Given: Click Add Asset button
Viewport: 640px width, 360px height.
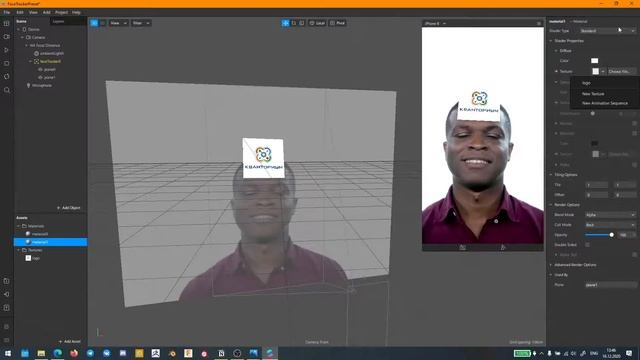Looking at the screenshot, I should [x=69, y=341].
